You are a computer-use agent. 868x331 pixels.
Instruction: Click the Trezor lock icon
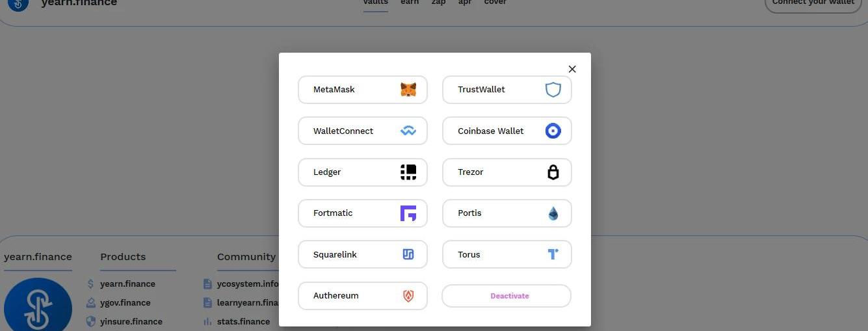pos(553,172)
